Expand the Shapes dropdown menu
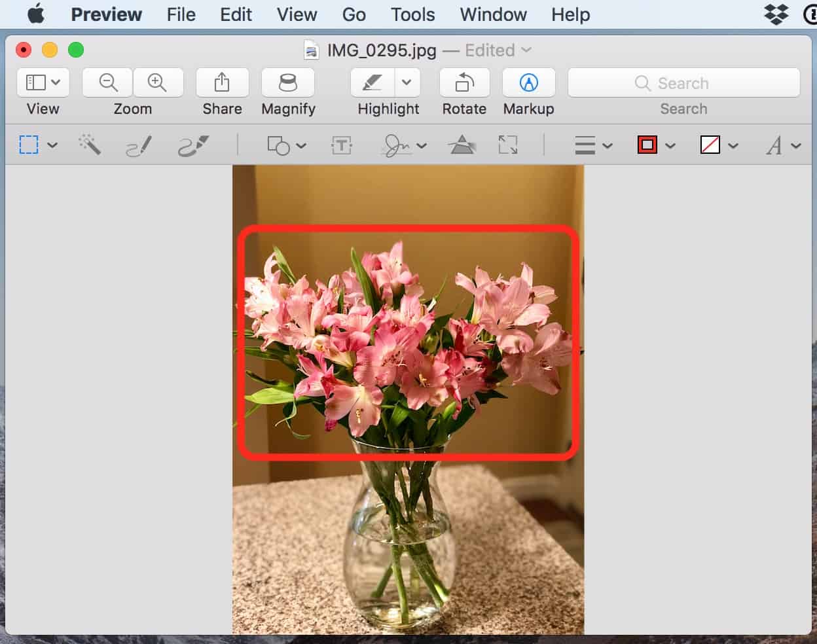The height and width of the screenshot is (644, 817). point(287,145)
